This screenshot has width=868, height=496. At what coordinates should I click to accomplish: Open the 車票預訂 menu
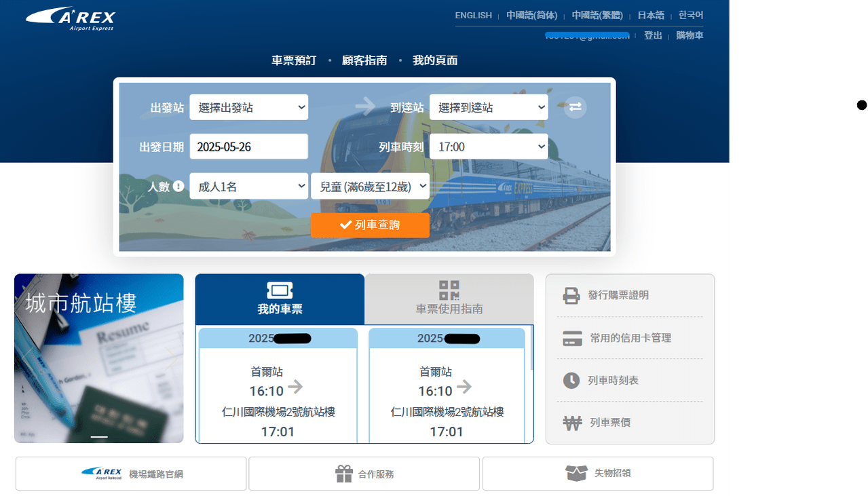294,60
